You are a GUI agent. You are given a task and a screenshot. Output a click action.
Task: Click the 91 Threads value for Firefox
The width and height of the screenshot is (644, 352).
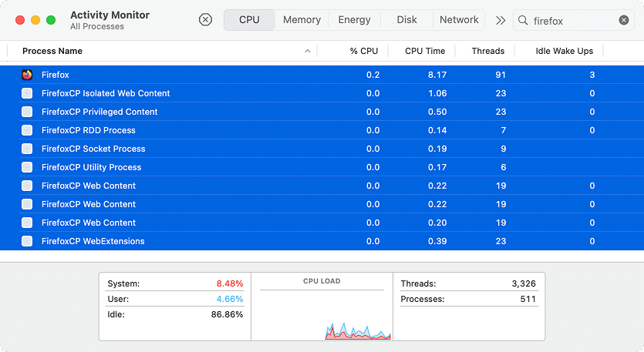(x=501, y=75)
